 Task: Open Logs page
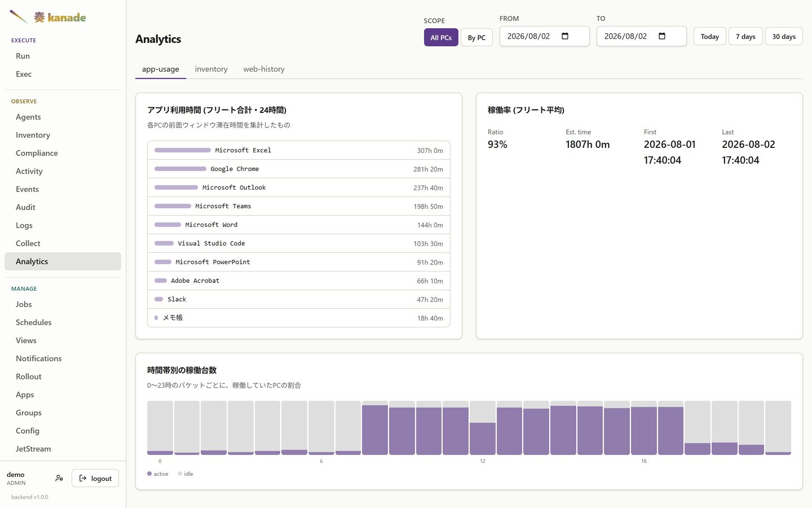[63, 225]
